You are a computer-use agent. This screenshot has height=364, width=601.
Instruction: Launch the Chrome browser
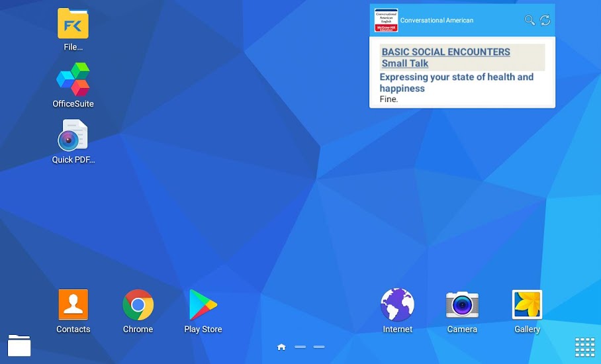click(x=138, y=306)
